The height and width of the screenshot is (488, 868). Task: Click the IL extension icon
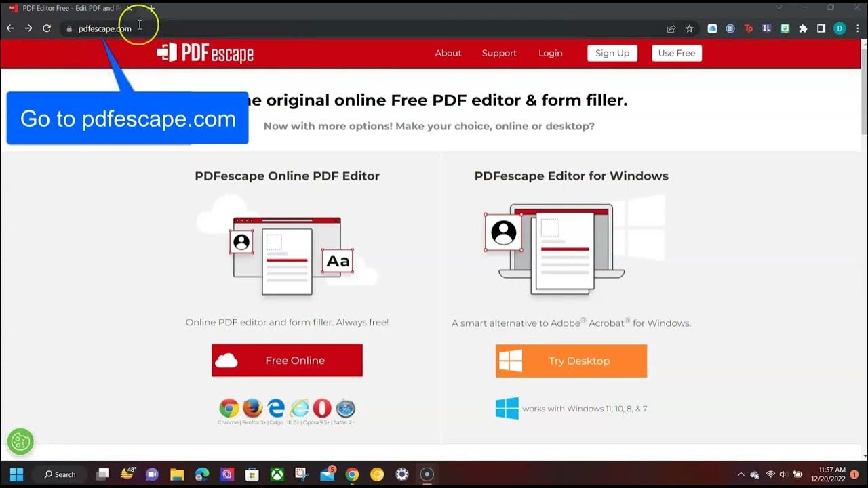[766, 28]
